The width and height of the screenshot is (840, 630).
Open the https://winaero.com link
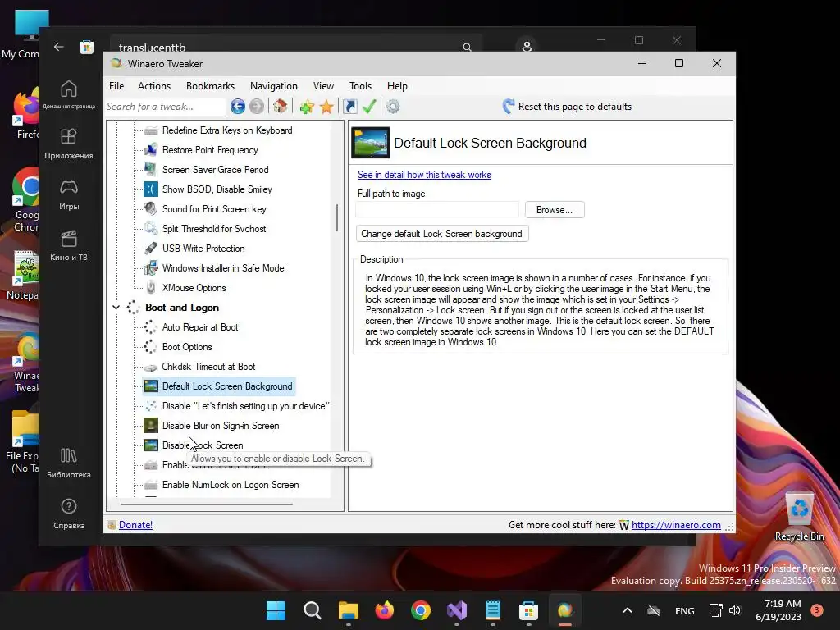point(676,525)
